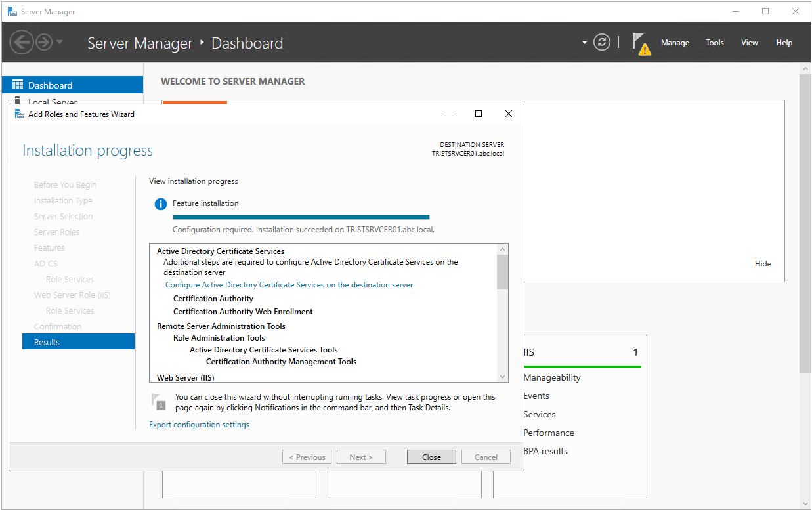Select Dashboard in the left pane
The height and width of the screenshot is (510, 812).
tap(72, 85)
